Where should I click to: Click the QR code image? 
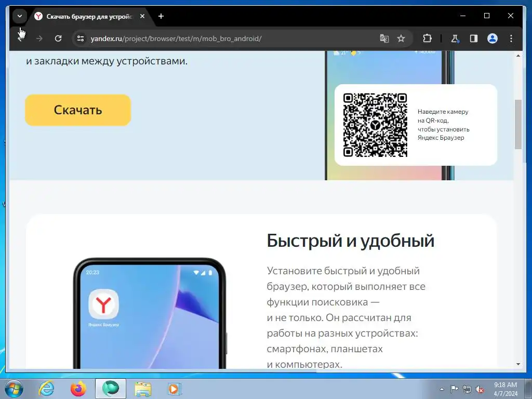375,125
